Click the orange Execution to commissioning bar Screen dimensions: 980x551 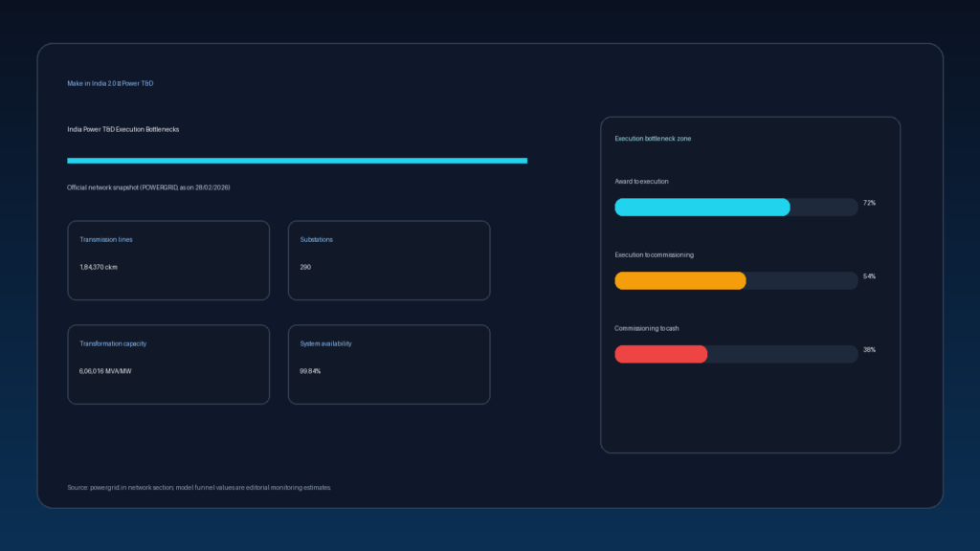[680, 280]
